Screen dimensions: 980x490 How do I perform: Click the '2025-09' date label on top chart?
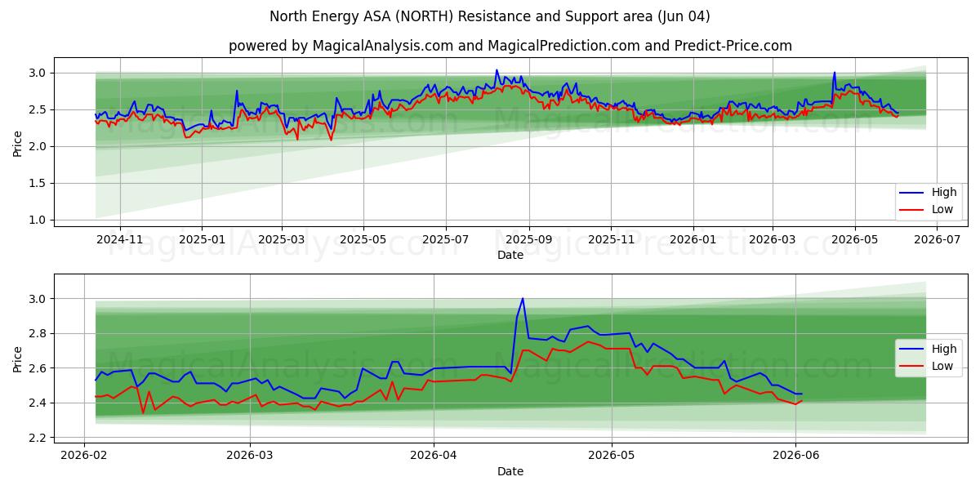(528, 240)
